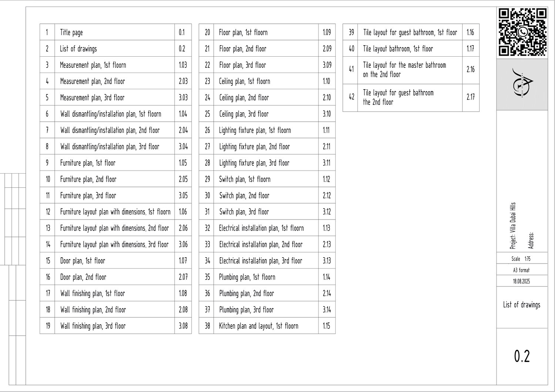
Task: Open Measurement plan, 2nd floor entry
Action: coord(92,81)
